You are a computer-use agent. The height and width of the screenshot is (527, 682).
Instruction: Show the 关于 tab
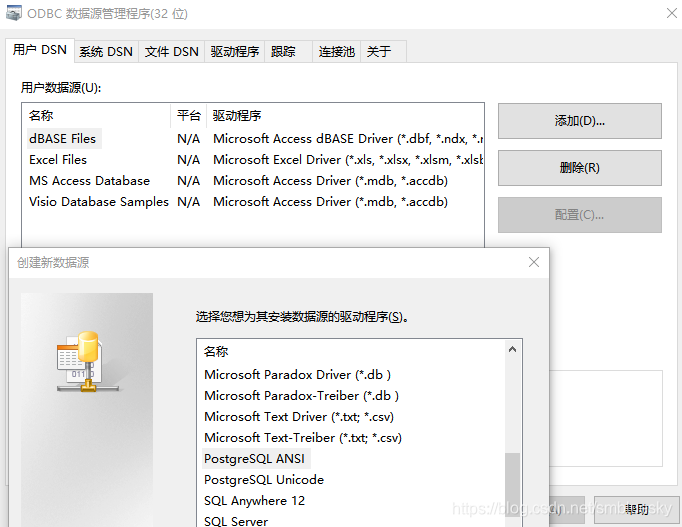tap(383, 52)
